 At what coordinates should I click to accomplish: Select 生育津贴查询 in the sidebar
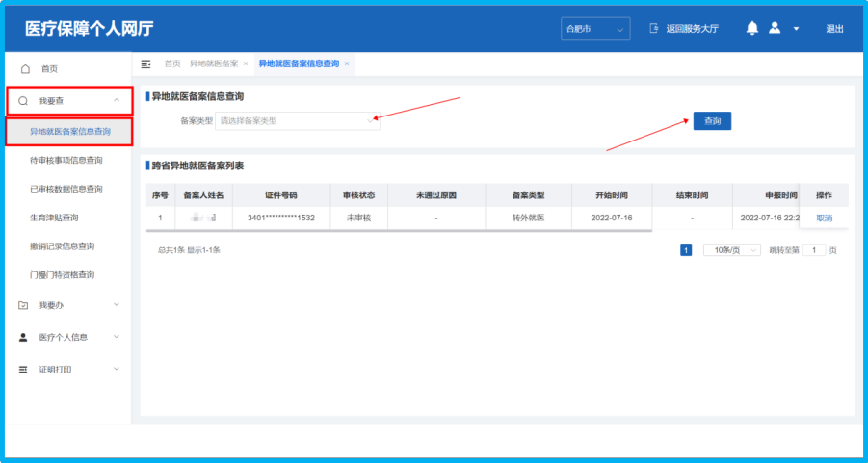point(54,218)
